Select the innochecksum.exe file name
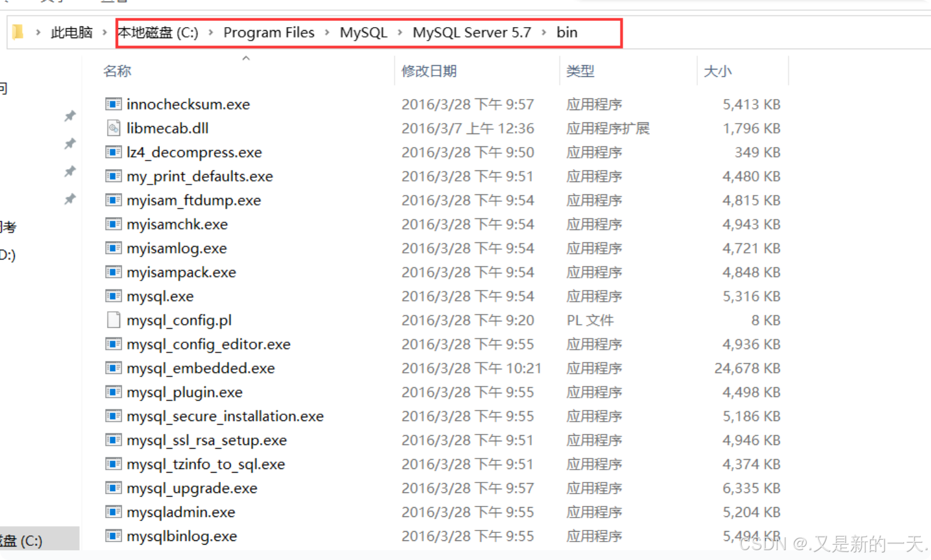The width and height of the screenshot is (931, 560). (x=188, y=104)
